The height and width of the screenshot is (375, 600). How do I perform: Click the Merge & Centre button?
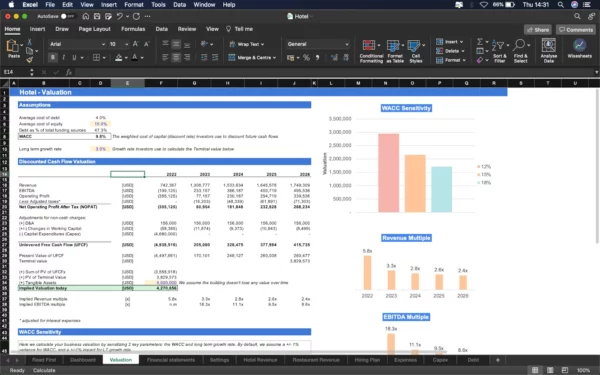tap(251, 57)
